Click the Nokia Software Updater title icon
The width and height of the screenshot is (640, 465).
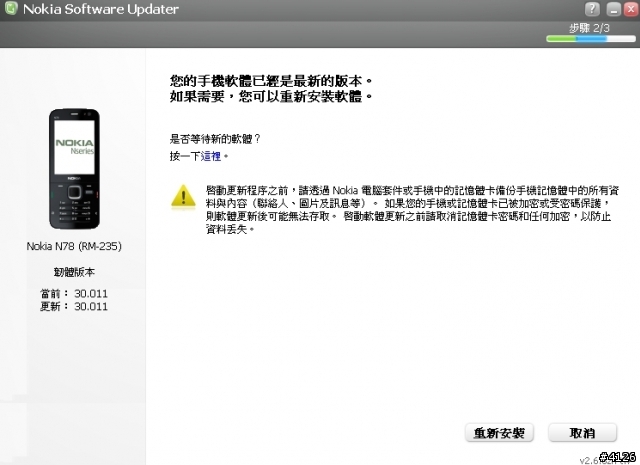click(11, 8)
